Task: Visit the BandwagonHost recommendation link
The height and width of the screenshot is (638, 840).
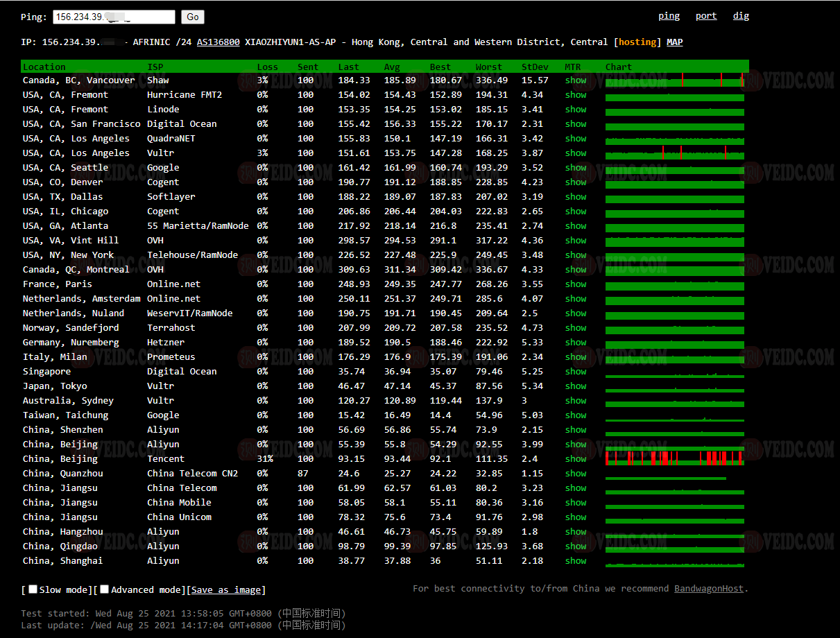Action: (710, 589)
